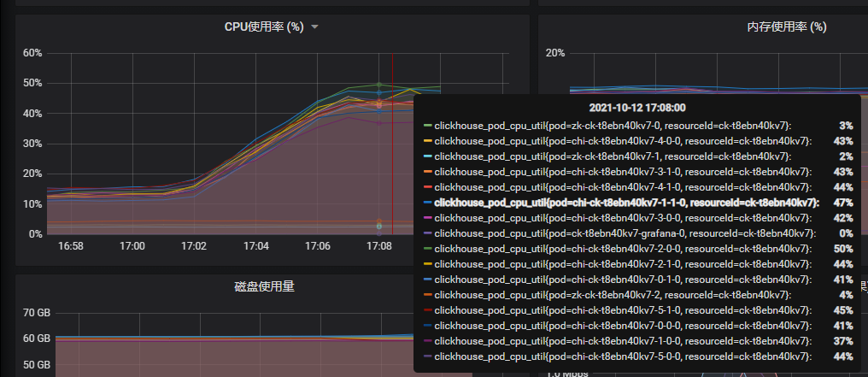Click tooltip row for pod ck-t8ebn40kv7-grafana-0

coord(637,233)
